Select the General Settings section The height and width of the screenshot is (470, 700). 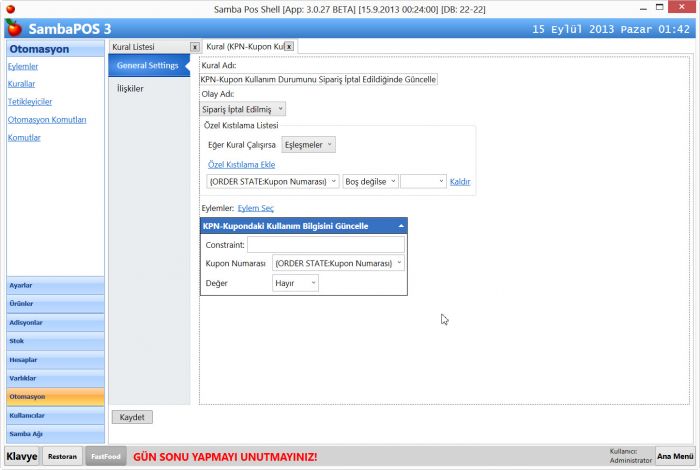click(146, 66)
